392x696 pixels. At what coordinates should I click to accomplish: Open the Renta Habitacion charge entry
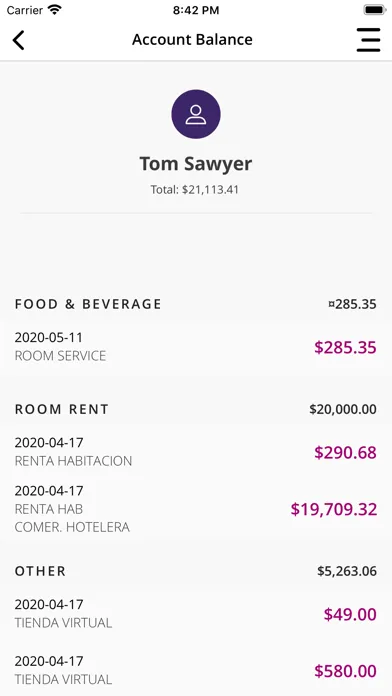click(x=196, y=452)
